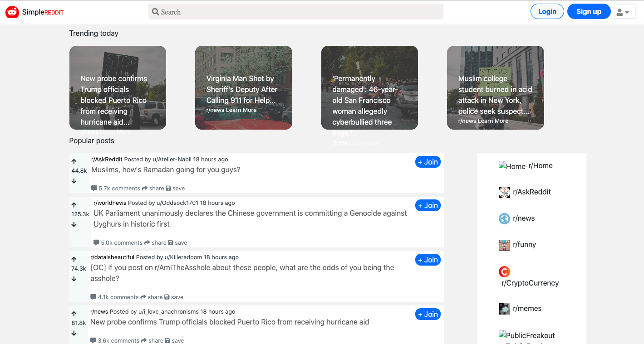
Task: Open r/AskReddit link in sidebar
Action: pyautogui.click(x=531, y=192)
